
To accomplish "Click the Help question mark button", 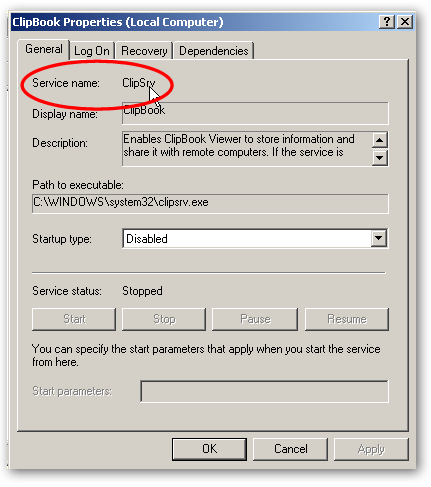I will point(387,22).
